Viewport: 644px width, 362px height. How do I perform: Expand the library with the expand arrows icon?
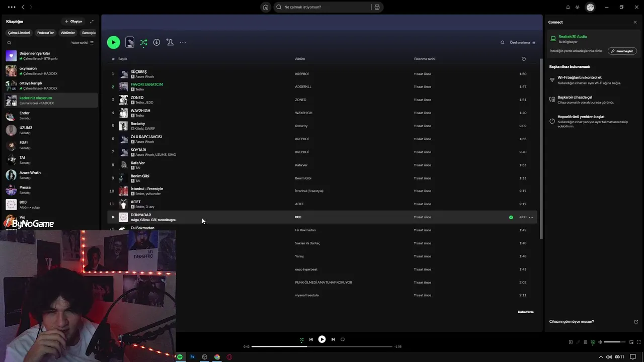click(x=92, y=22)
